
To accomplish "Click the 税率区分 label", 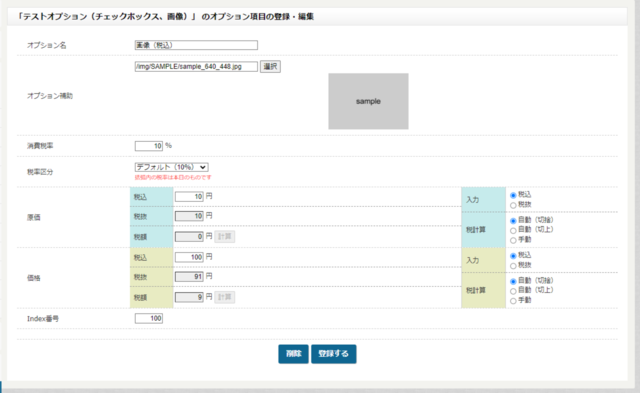I will click(40, 172).
